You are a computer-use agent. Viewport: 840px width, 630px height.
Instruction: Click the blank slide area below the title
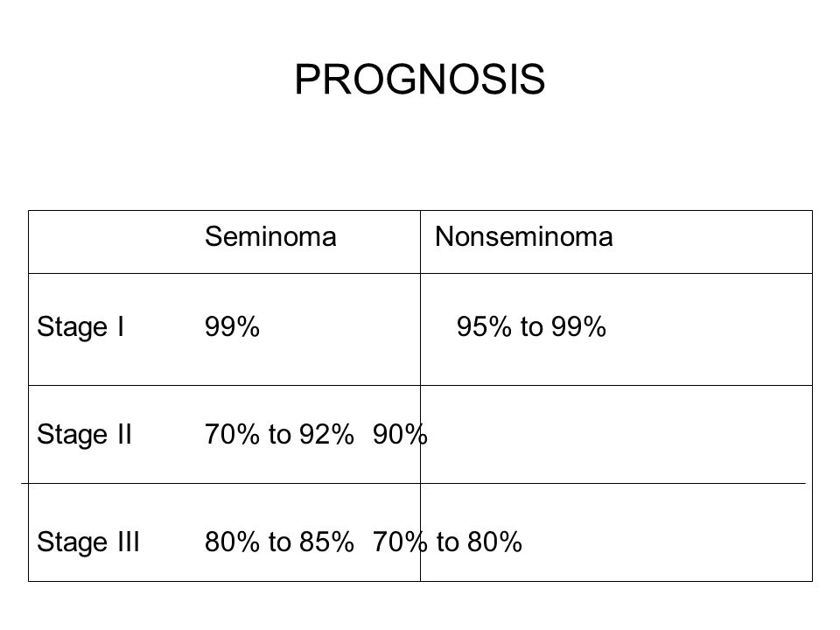pyautogui.click(x=419, y=156)
